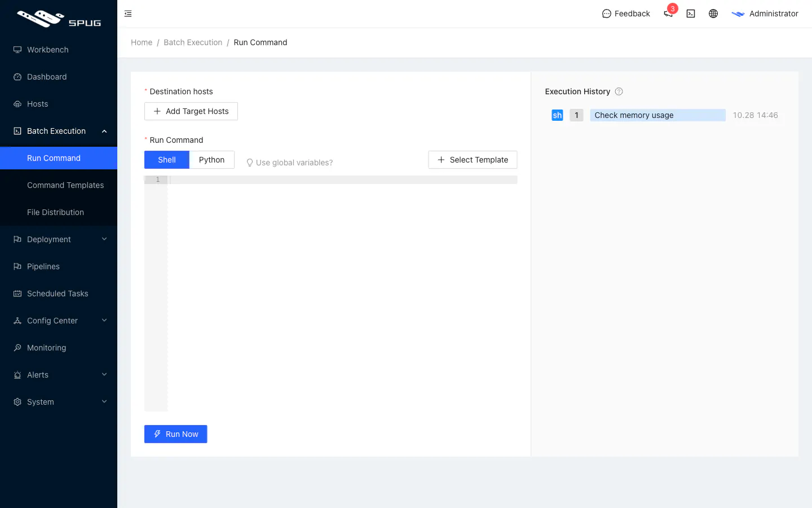Click Add Target Hosts button
812x508 pixels.
[x=191, y=111]
